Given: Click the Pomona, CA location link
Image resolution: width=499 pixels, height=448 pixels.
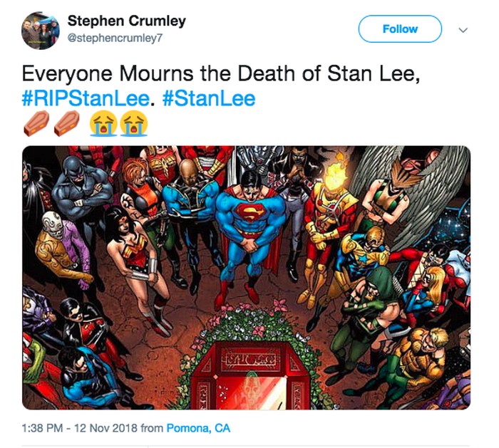Looking at the screenshot, I should point(198,429).
